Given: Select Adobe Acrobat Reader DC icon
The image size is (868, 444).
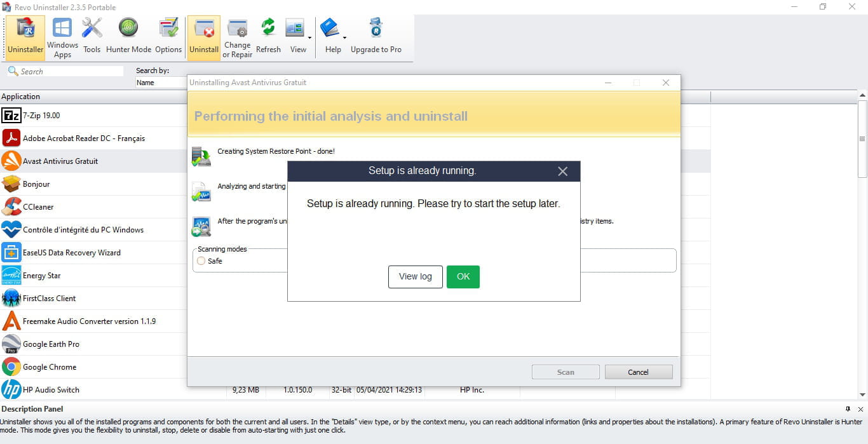Looking at the screenshot, I should 11,138.
